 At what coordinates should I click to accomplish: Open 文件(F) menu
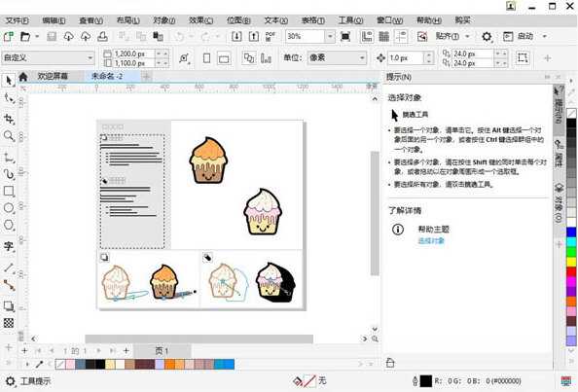coord(18,20)
